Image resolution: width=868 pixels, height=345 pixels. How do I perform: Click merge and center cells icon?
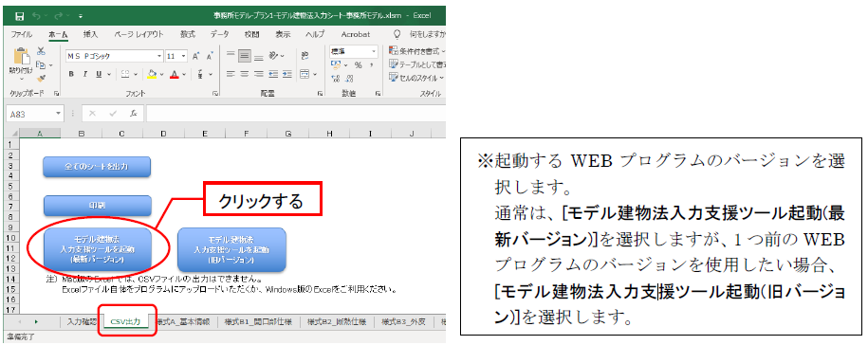click(305, 74)
